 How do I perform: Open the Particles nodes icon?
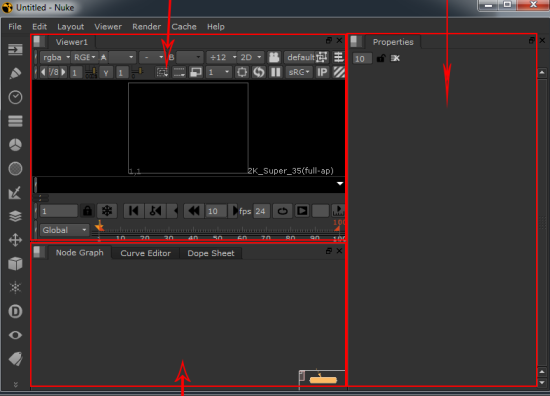(15, 288)
